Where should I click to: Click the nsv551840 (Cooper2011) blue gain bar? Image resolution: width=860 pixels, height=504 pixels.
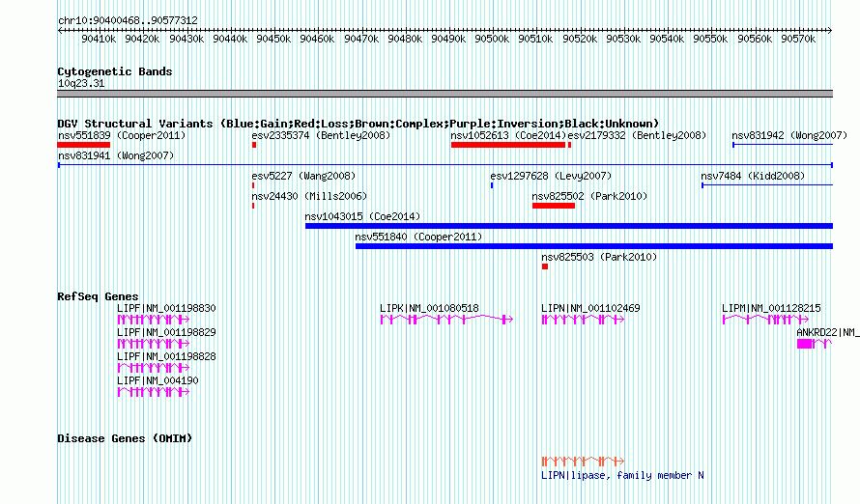[594, 246]
